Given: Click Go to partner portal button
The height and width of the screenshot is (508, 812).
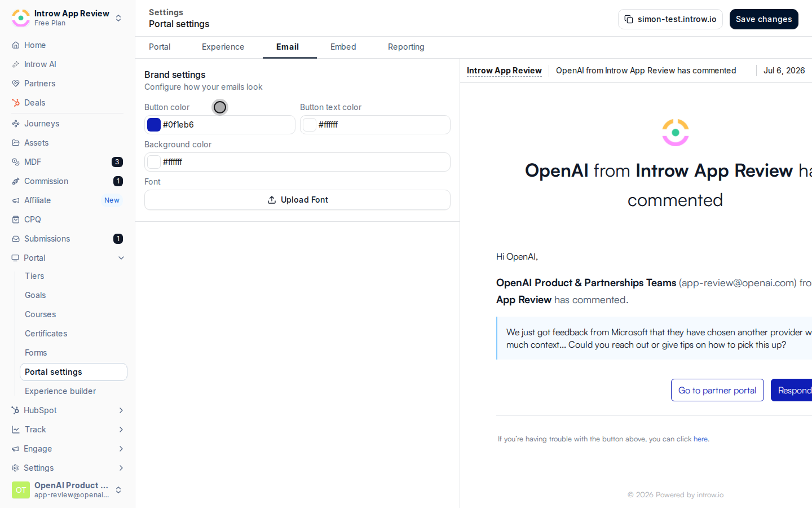Looking at the screenshot, I should tap(717, 390).
